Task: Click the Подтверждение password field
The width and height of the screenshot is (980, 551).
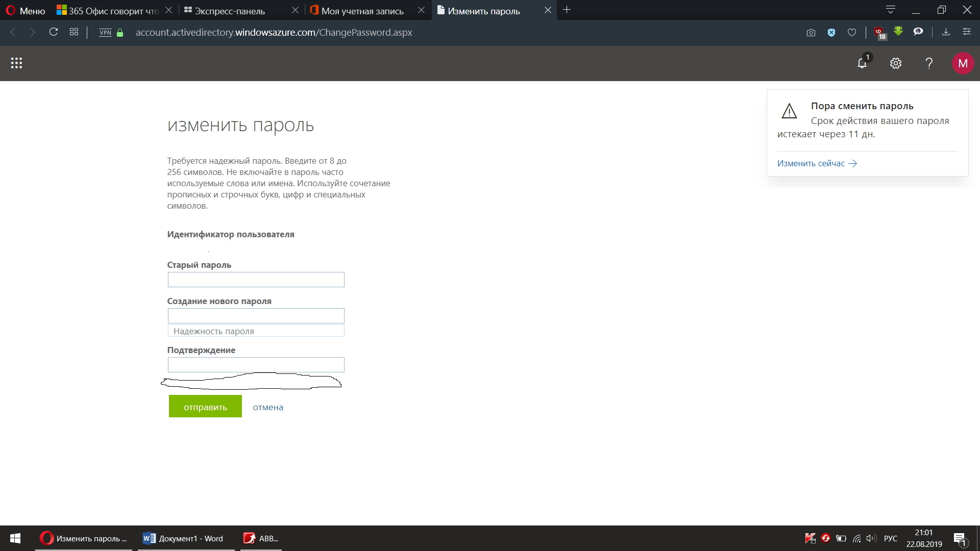Action: 256,365
